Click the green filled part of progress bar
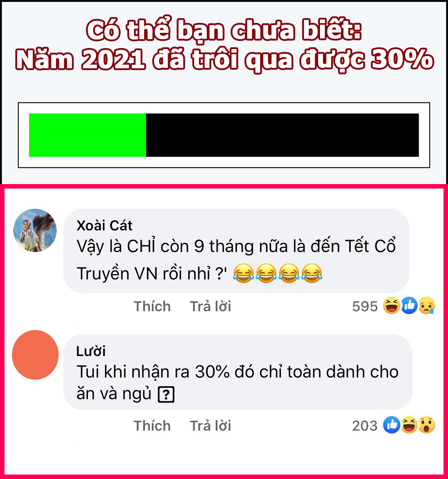This screenshot has width=448, height=479. point(87,135)
